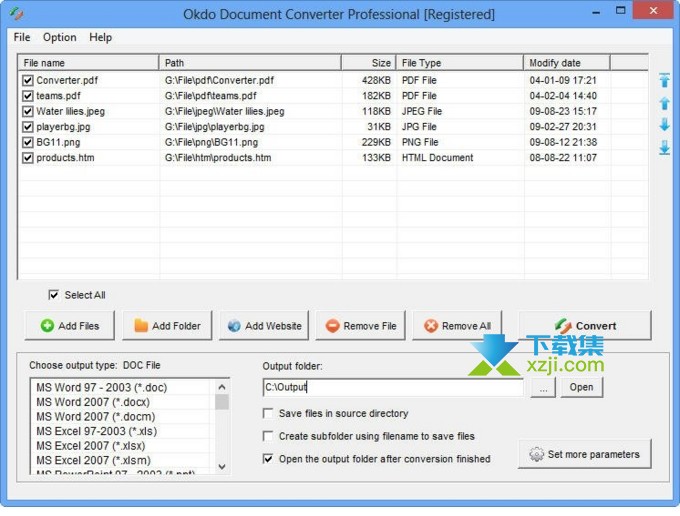Viewport: 680px width, 516px height.
Task: Click Remove All button
Action: [x=457, y=326]
